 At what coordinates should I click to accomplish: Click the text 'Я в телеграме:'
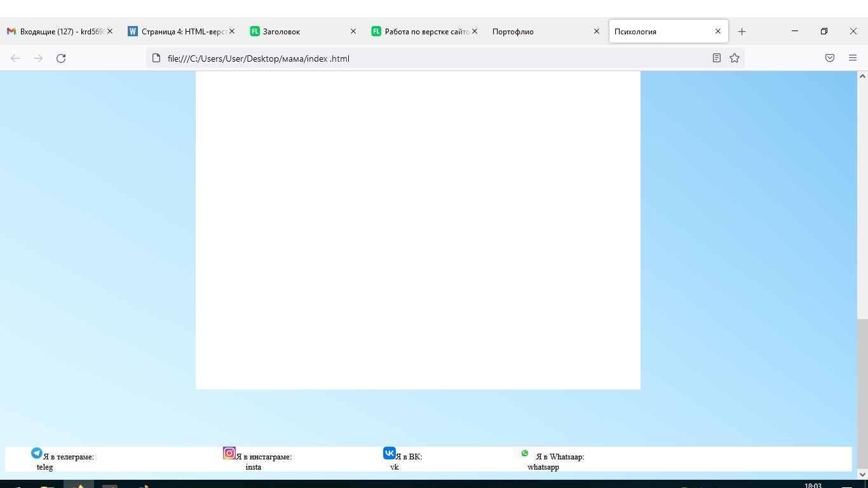pyautogui.click(x=69, y=457)
